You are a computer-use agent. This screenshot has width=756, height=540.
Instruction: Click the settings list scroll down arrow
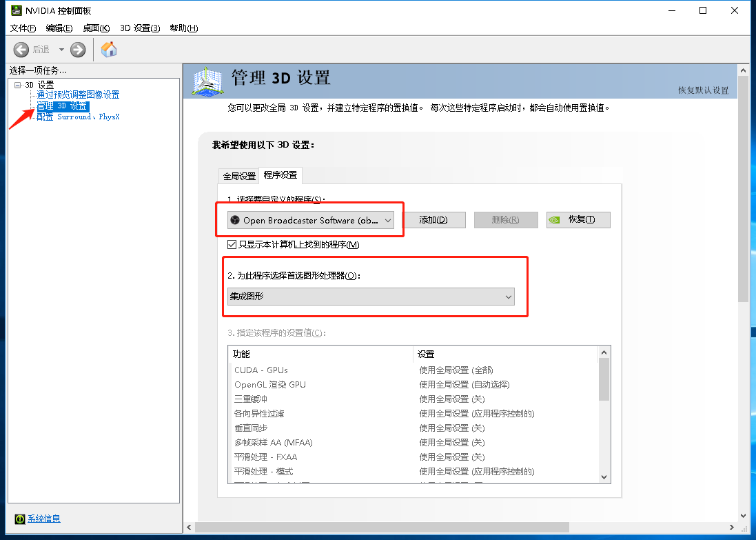604,477
